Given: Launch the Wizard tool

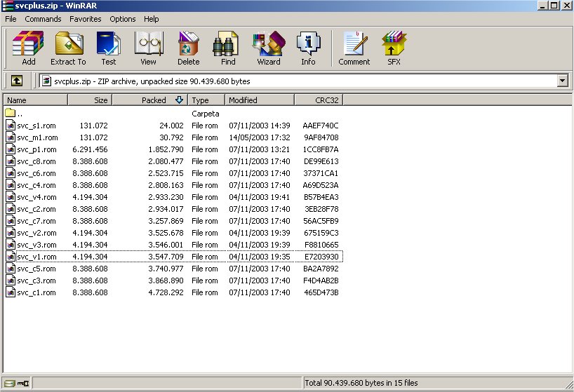Looking at the screenshot, I should (x=268, y=48).
